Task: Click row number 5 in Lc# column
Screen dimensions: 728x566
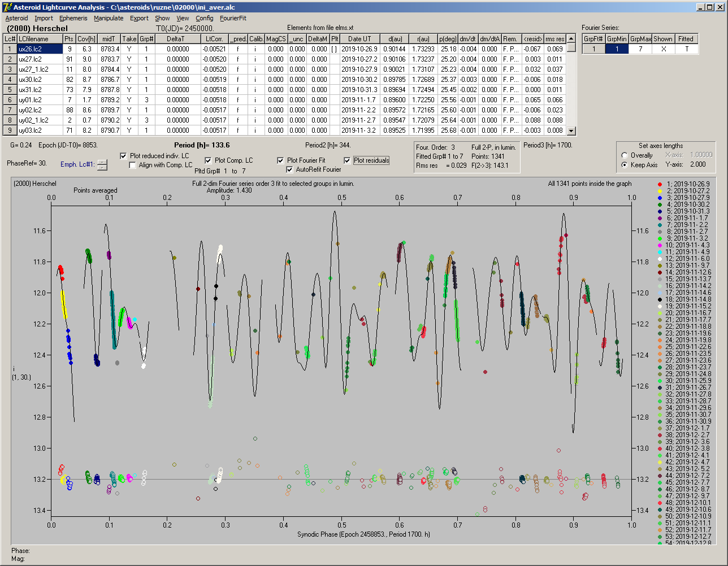Action: point(10,90)
